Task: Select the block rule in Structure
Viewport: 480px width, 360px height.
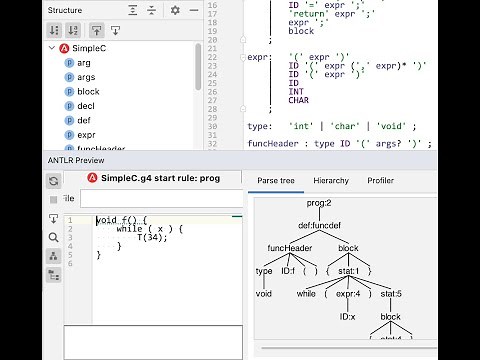Action: 88,91
